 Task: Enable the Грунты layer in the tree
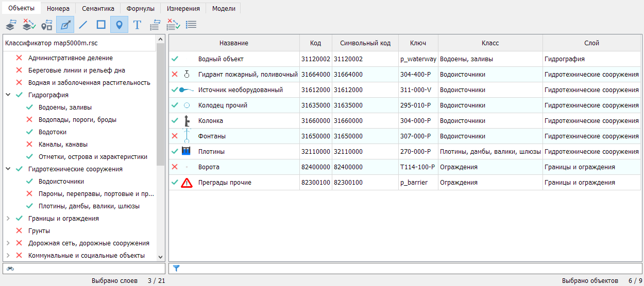(x=19, y=231)
